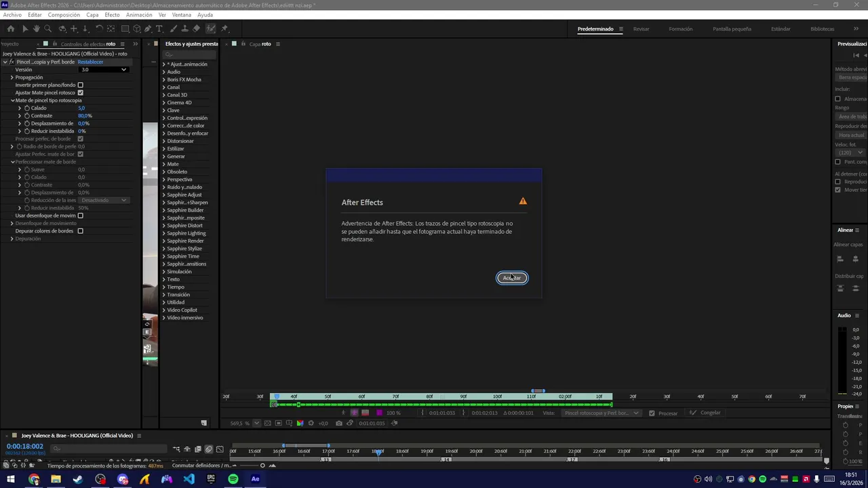Select the Type text tool
Image resolution: width=868 pixels, height=488 pixels.
[x=159, y=28]
